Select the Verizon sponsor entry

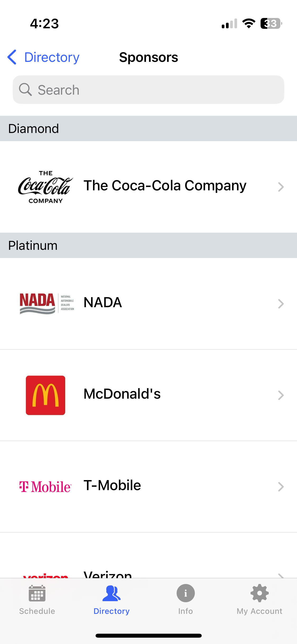108,574
